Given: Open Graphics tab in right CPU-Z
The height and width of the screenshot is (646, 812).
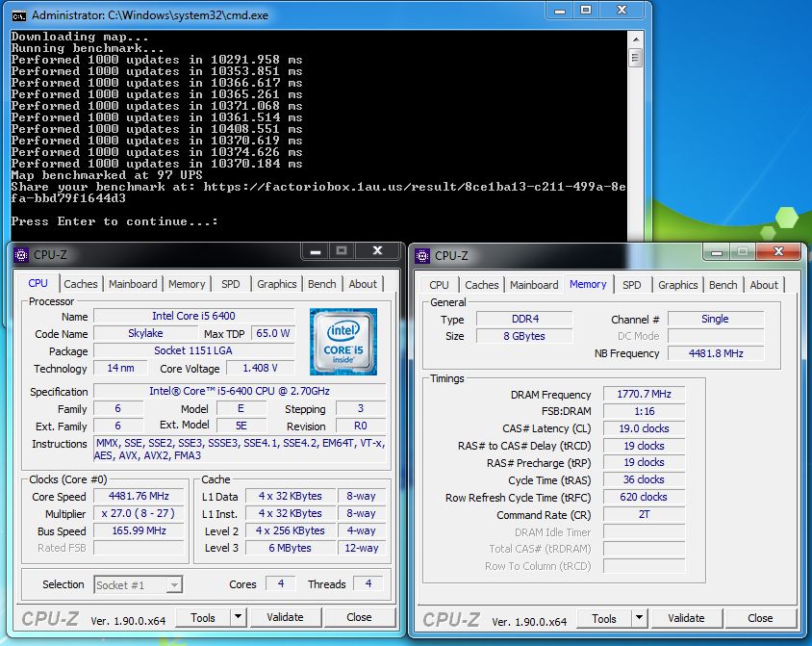Looking at the screenshot, I should 678,285.
